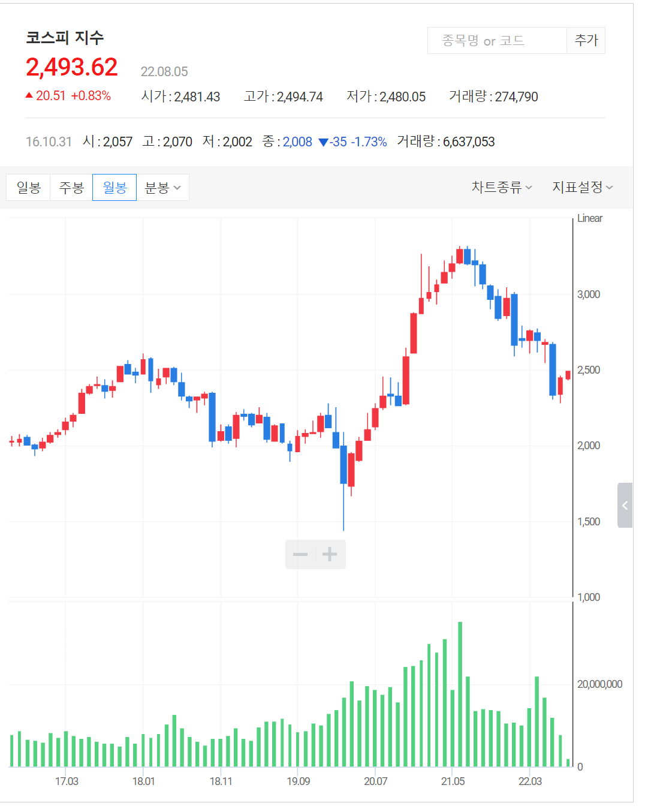Click the 17.03 time axis label
The height and width of the screenshot is (812, 648).
(67, 781)
